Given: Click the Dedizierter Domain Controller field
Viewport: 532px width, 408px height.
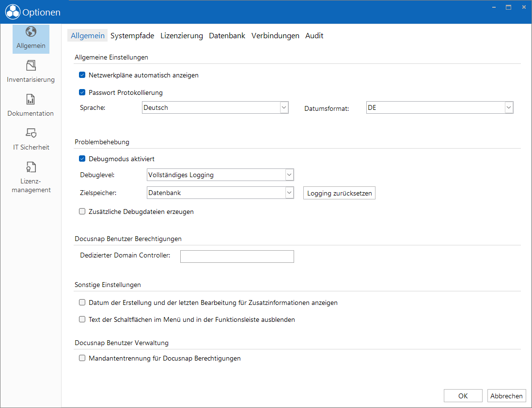Looking at the screenshot, I should 237,257.
